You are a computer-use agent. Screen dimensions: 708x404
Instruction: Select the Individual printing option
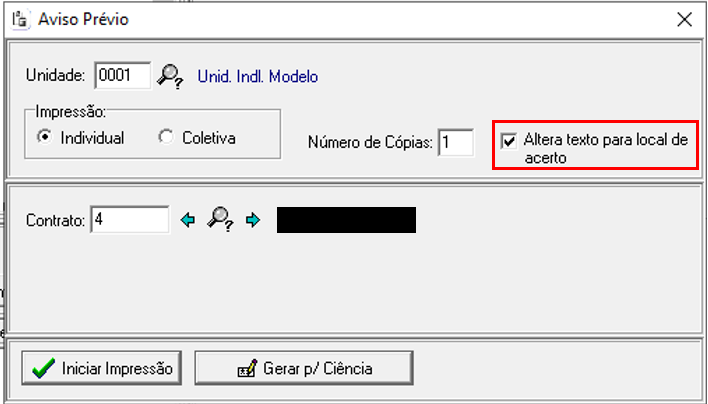(44, 137)
